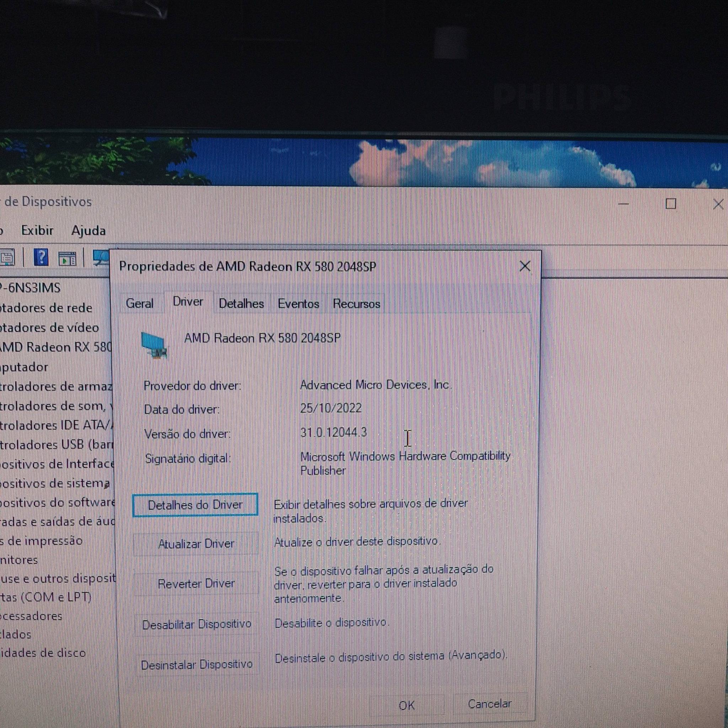Click the Detalhes do Driver button

(x=195, y=505)
